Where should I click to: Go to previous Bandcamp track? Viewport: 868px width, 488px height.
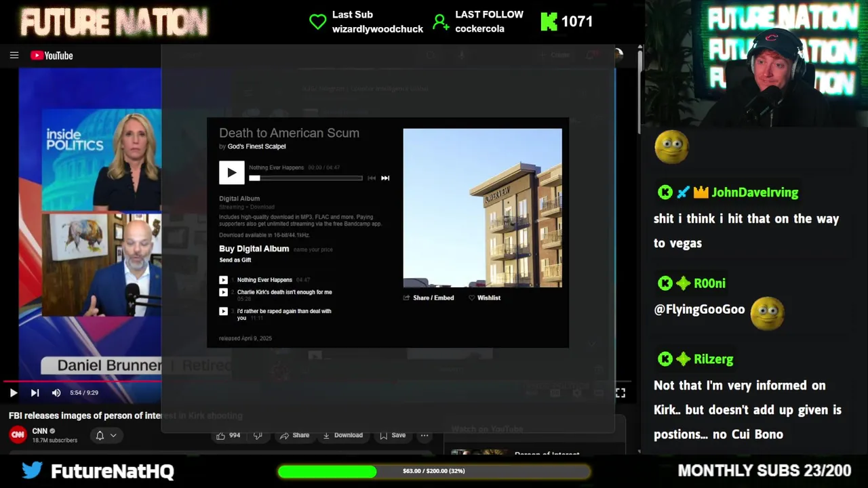[x=371, y=178]
